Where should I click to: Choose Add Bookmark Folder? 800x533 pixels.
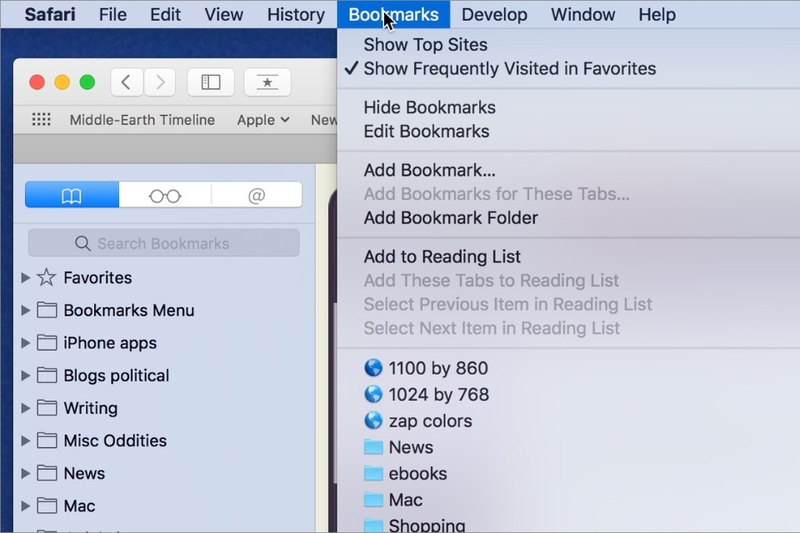[x=451, y=218]
